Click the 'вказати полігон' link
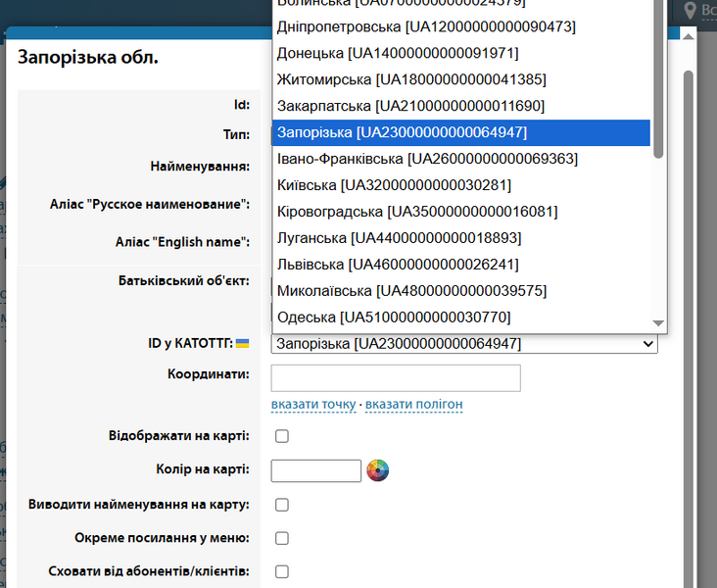 coord(413,405)
